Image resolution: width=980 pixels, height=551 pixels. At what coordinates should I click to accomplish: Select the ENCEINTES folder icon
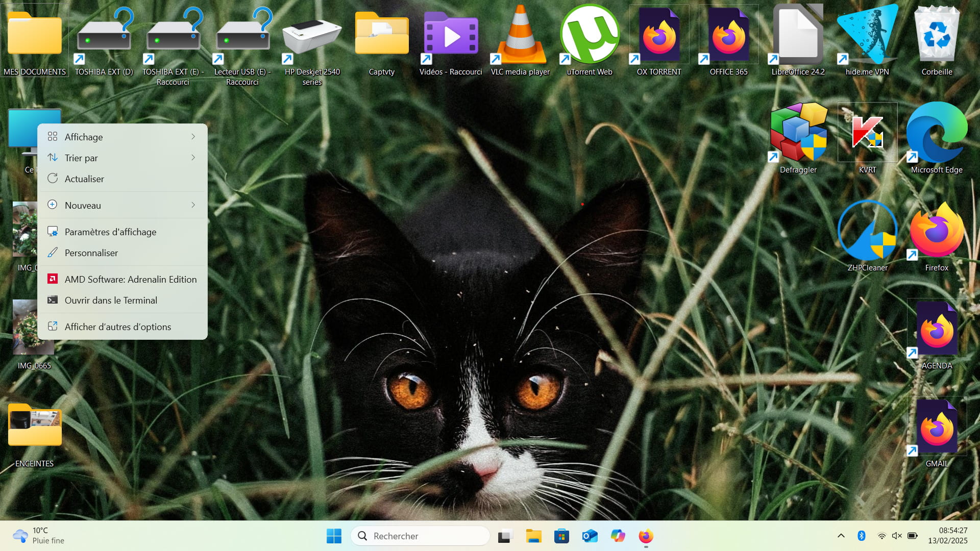coord(34,425)
